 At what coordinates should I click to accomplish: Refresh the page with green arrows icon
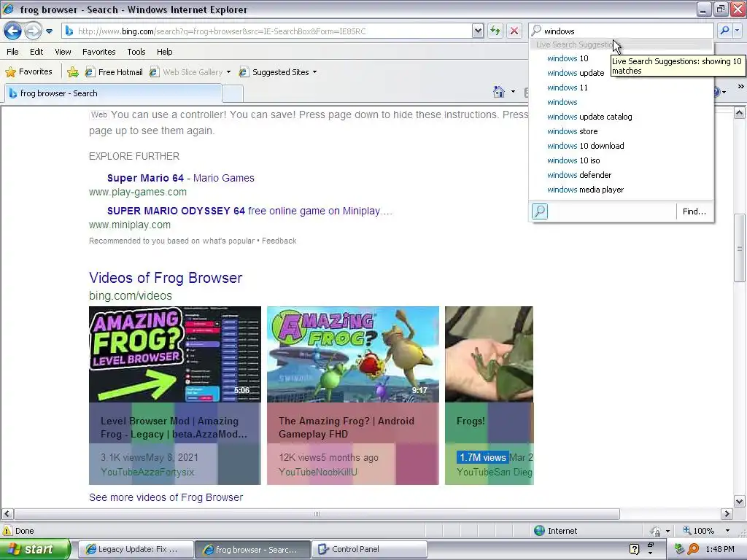[x=495, y=31]
